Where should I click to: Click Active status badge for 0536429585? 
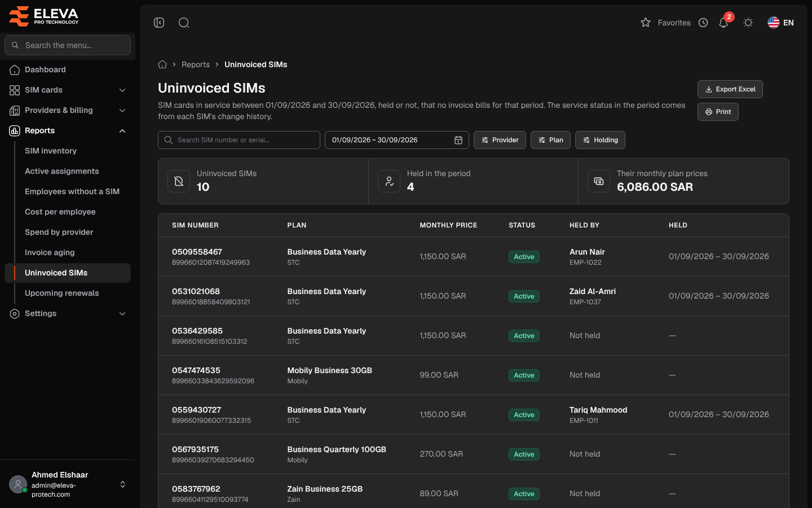pyautogui.click(x=524, y=336)
